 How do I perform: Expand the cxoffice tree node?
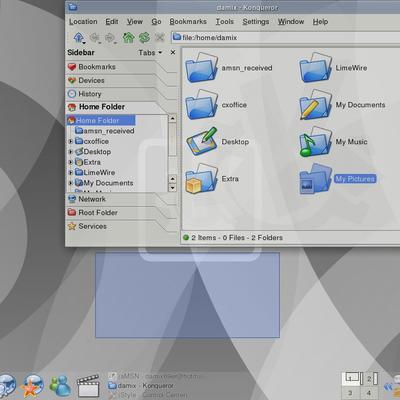pos(70,141)
